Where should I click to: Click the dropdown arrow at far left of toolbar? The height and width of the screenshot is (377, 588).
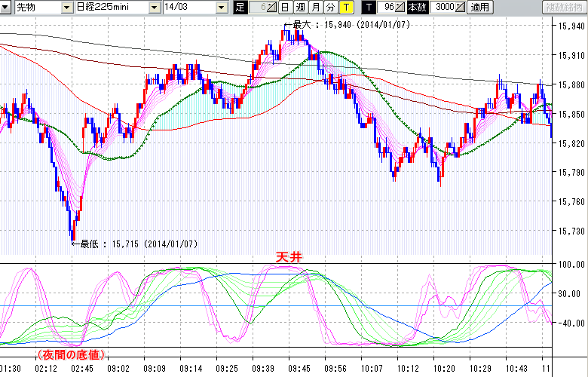click(5, 8)
